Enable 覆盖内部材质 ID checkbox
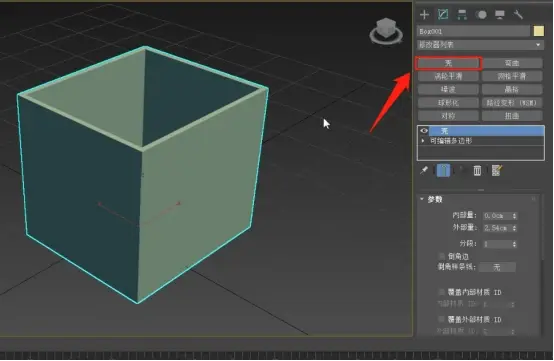554x361 pixels. point(442,292)
